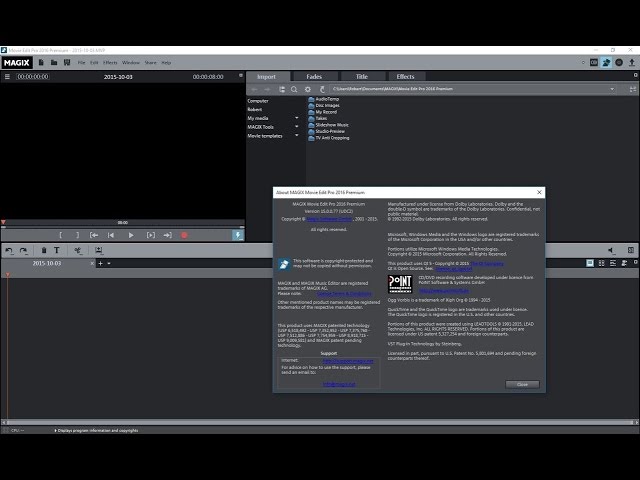Switch to the Fades tab
The image size is (640, 480).
coord(314,76)
